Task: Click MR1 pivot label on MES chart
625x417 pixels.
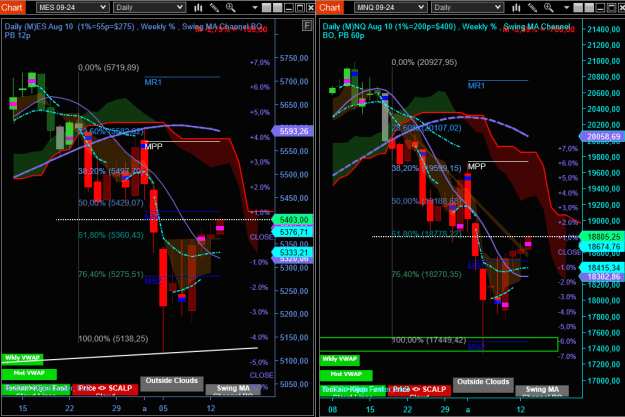Action: coord(153,82)
